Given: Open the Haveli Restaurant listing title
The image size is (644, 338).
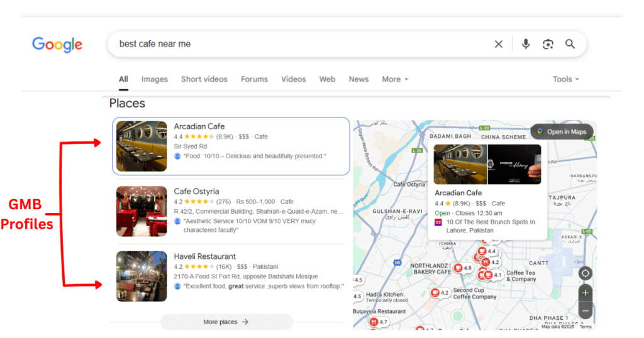Looking at the screenshot, I should 205,256.
